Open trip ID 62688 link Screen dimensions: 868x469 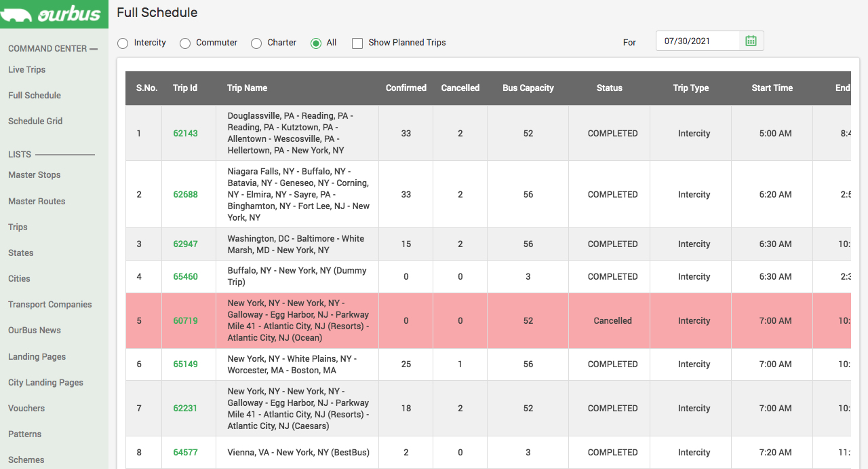coord(185,194)
